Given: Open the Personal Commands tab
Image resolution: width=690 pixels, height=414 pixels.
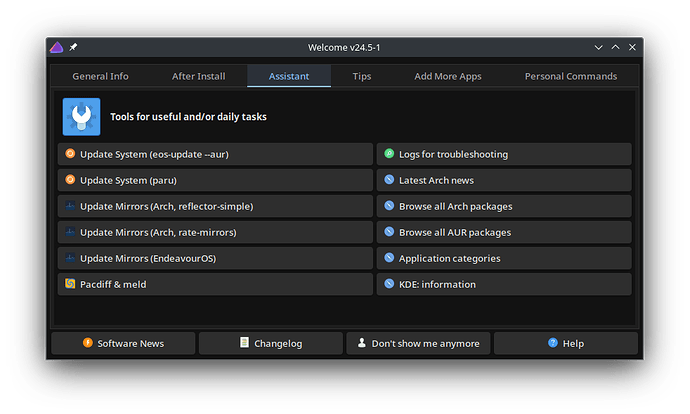Looking at the screenshot, I should pos(571,76).
